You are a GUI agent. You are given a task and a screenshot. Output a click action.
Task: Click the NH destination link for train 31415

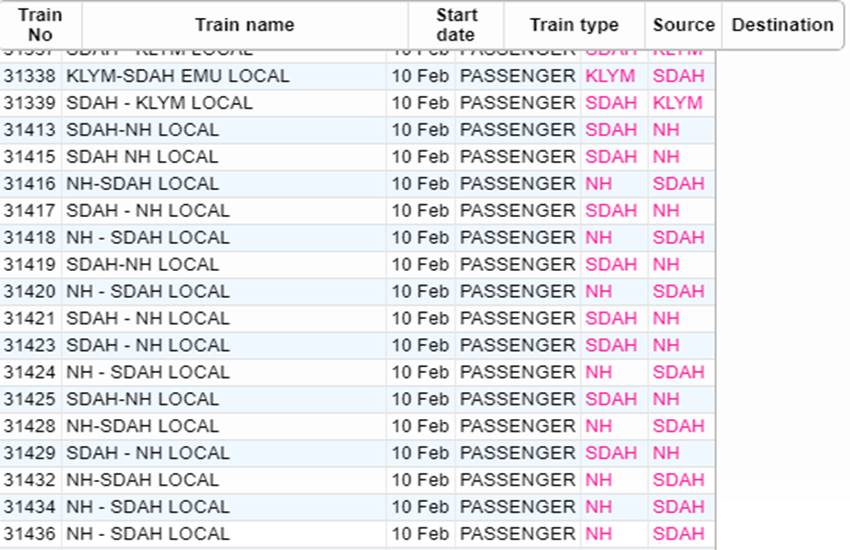666,157
